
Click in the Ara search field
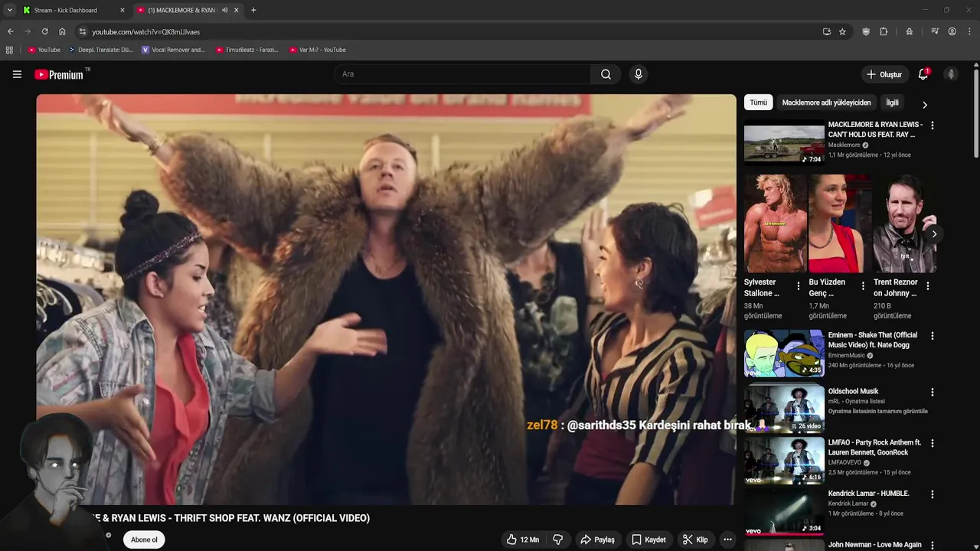[x=462, y=74]
